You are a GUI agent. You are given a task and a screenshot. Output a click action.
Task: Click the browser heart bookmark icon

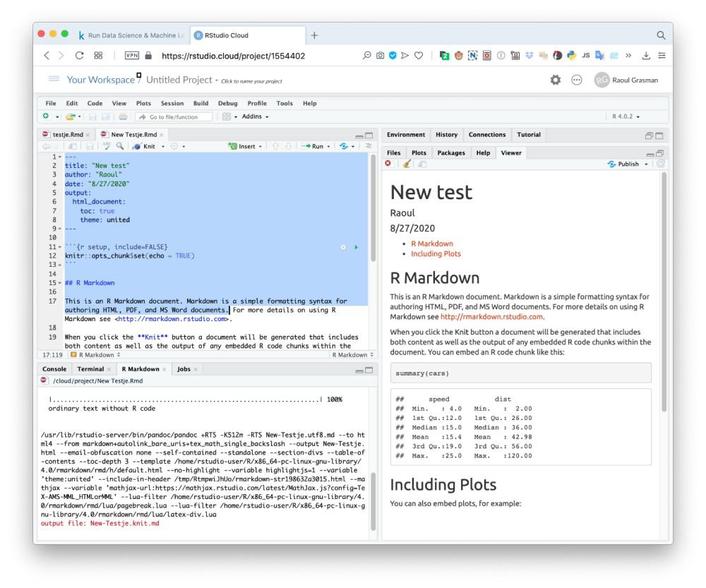coord(419,55)
